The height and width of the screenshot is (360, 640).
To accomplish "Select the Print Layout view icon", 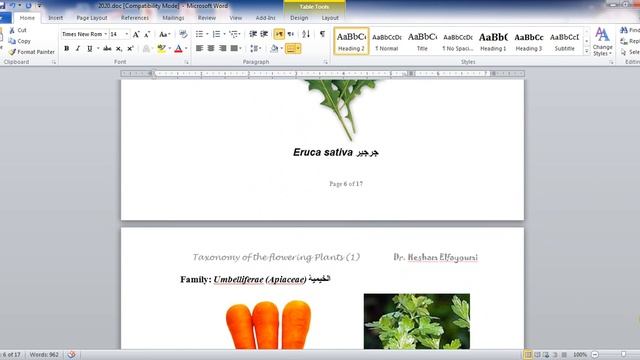I will (527, 354).
